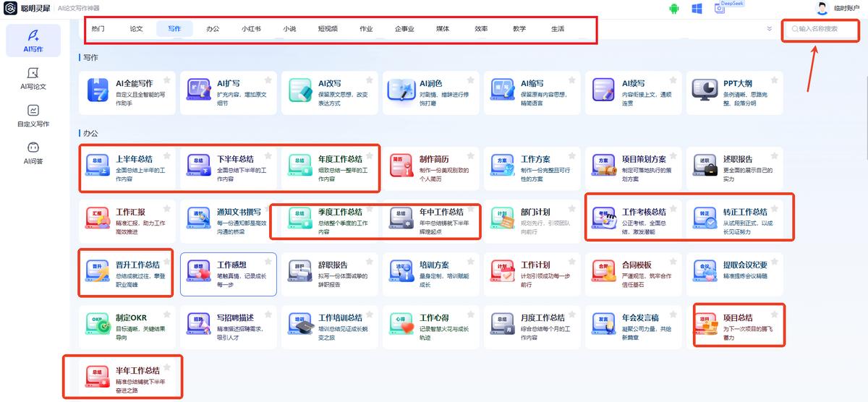Open the 临时账户 account menu
The width and height of the screenshot is (868, 402).
pos(838,9)
